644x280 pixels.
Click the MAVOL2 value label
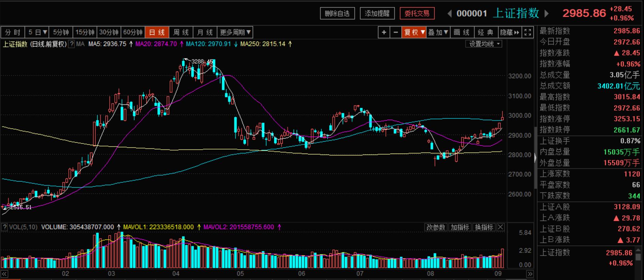tap(239, 227)
